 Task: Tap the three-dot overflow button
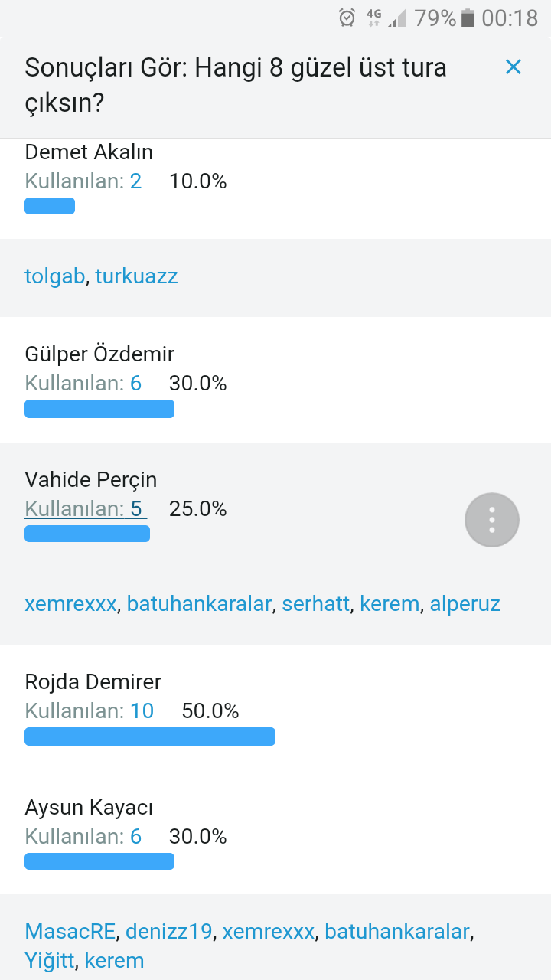[492, 520]
